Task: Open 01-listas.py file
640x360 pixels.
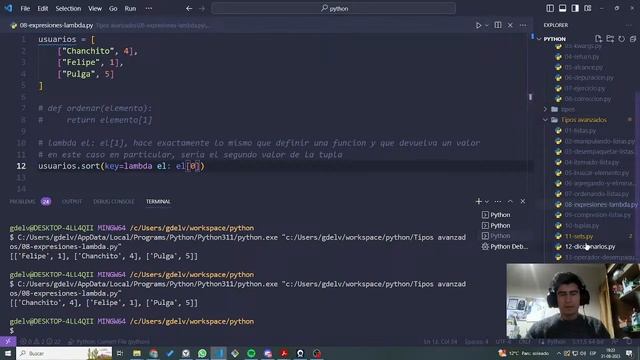Action: [x=580, y=131]
